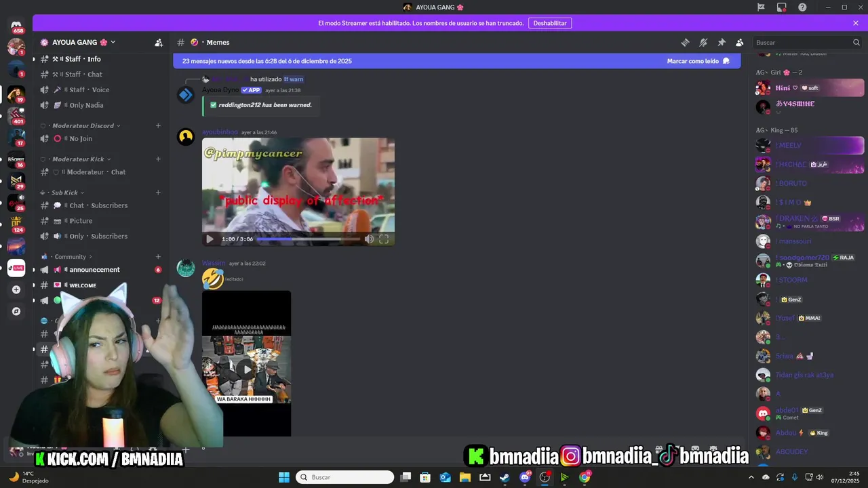This screenshot has height=488, width=868.
Task: Open the server with 124 badge
Action: point(16,224)
